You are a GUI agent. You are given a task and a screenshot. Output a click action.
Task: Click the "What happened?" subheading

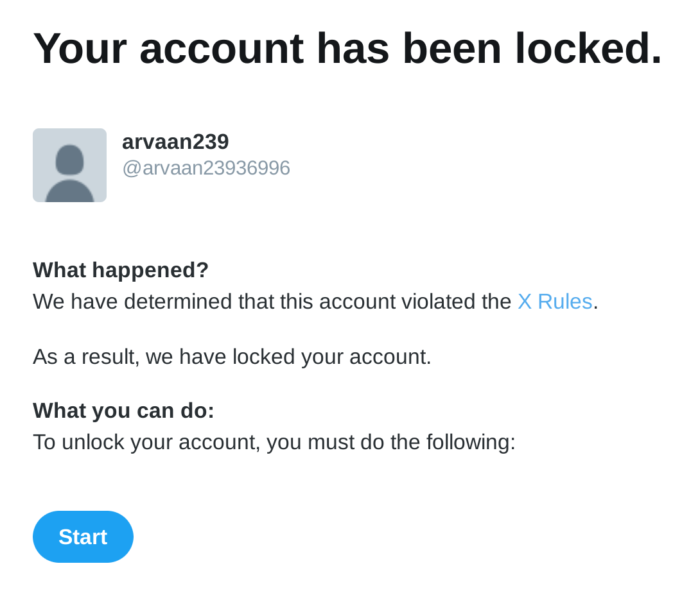[x=121, y=270]
